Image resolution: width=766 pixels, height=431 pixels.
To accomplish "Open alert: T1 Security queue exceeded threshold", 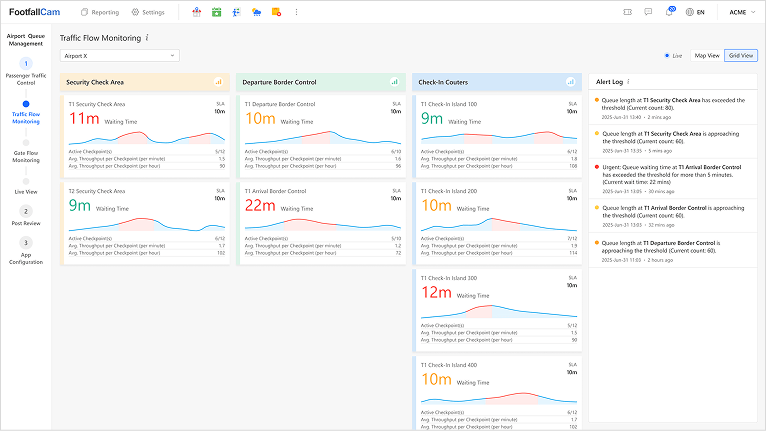I will click(673, 108).
